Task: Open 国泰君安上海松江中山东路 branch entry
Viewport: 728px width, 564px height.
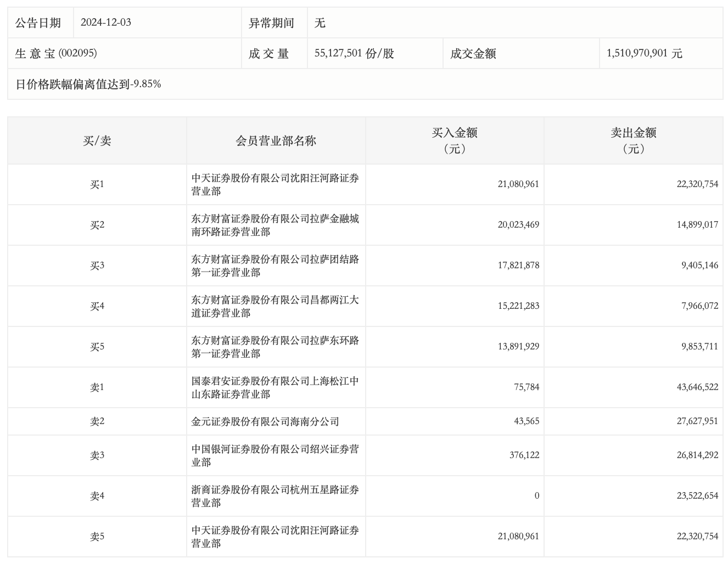Action: 275,387
